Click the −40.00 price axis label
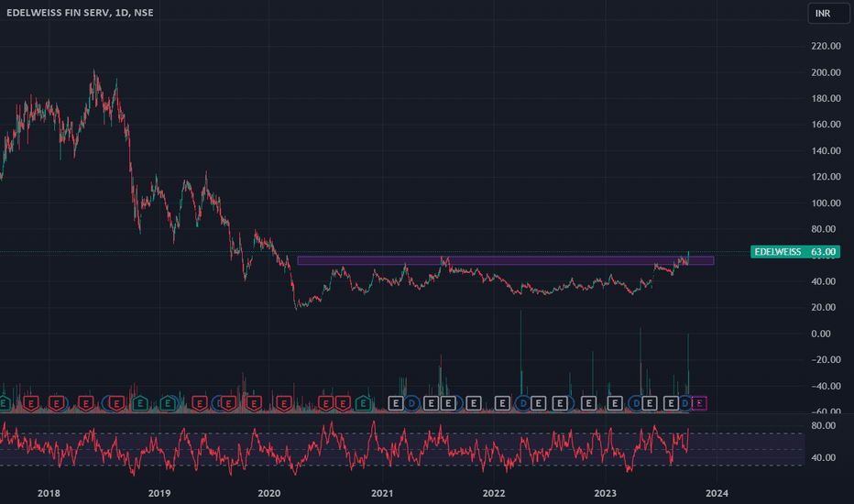Screen dimensions: 854x504 [826, 386]
